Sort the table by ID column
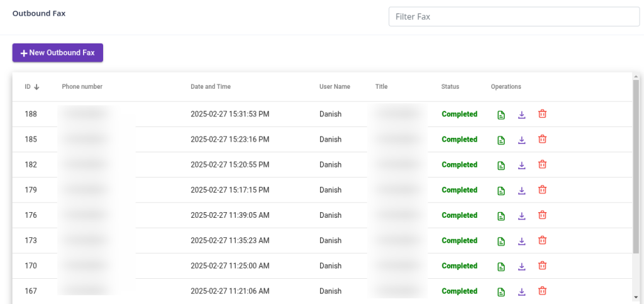Screen dimensions: 644x304 [28, 87]
